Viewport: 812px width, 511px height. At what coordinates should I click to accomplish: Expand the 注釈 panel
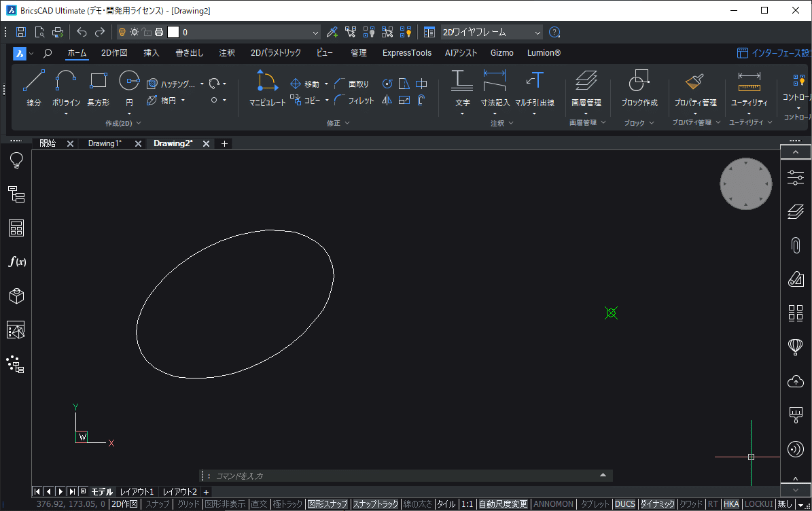point(501,123)
